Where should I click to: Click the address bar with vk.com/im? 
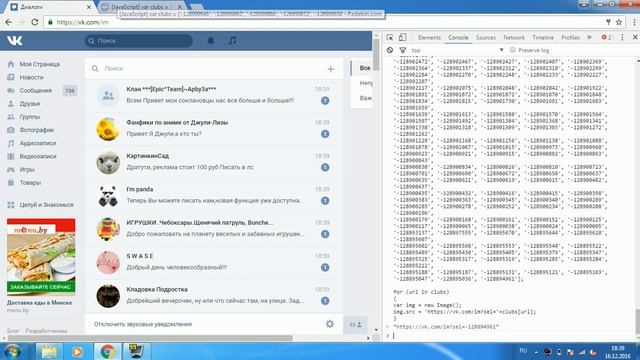(322, 22)
